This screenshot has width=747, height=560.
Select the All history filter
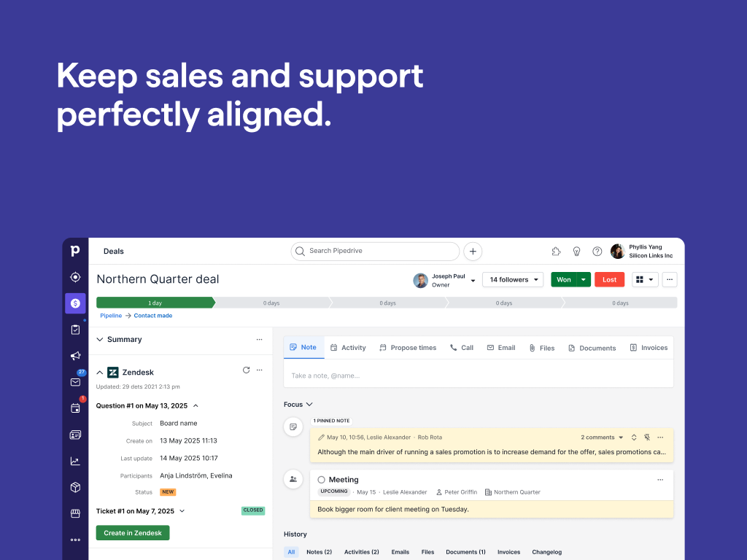point(291,552)
